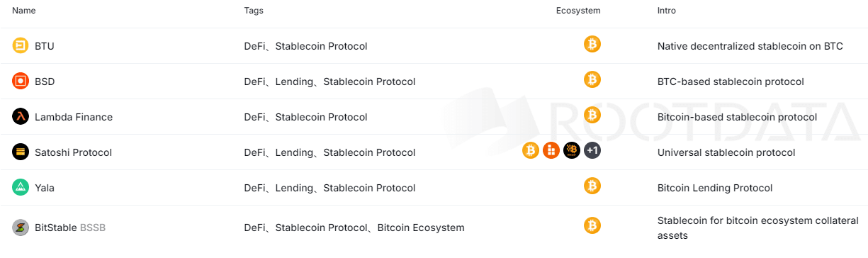The width and height of the screenshot is (868, 258).
Task: Click the Yala green logo icon
Action: [x=21, y=188]
